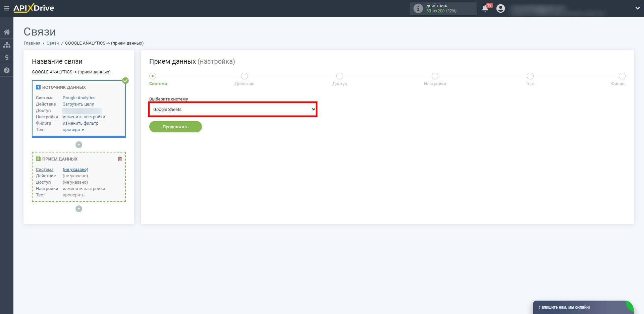Click проверить in the data receiving block

click(73, 195)
